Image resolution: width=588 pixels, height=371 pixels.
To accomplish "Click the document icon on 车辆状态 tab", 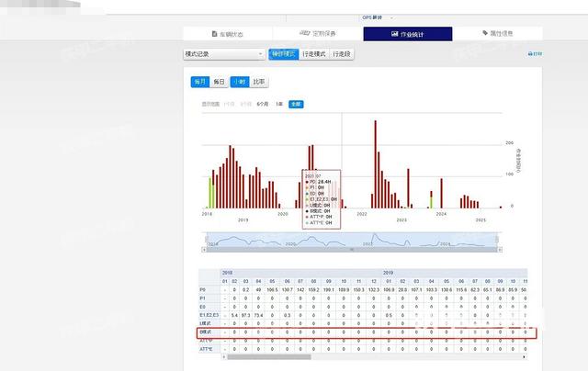I will click(216, 34).
